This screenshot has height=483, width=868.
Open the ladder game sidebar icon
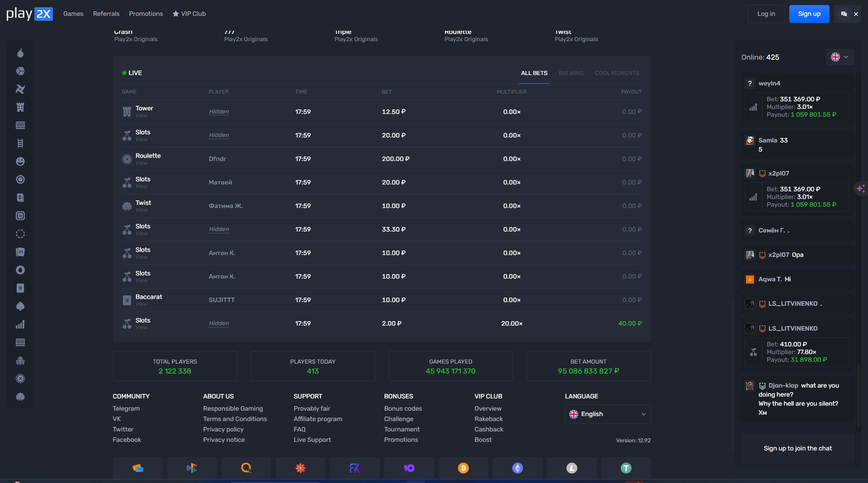click(x=20, y=143)
